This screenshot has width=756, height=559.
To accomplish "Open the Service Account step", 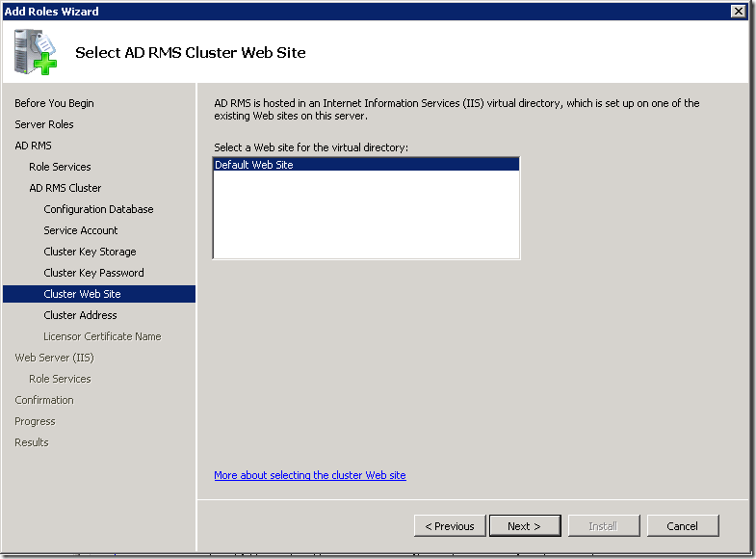I will pos(81,230).
